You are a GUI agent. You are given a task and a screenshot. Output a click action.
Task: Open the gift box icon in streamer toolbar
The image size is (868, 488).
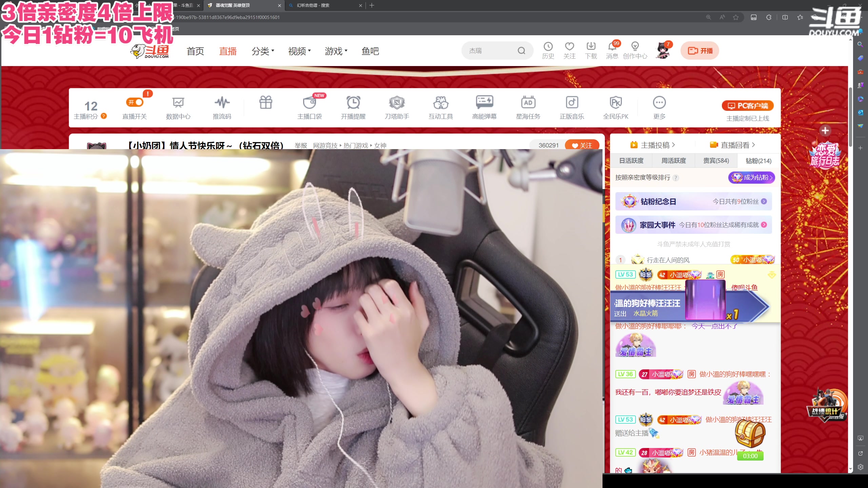tap(265, 102)
